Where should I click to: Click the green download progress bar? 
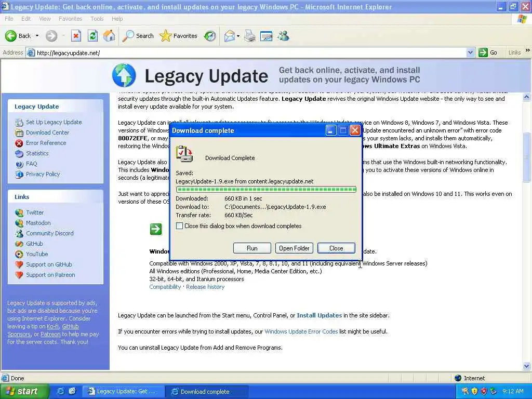[266, 189]
